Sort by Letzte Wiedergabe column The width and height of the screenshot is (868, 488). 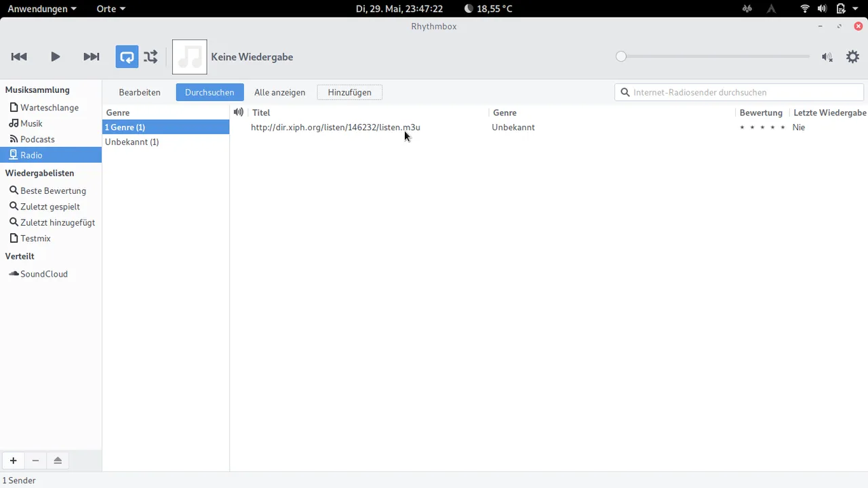coord(829,113)
